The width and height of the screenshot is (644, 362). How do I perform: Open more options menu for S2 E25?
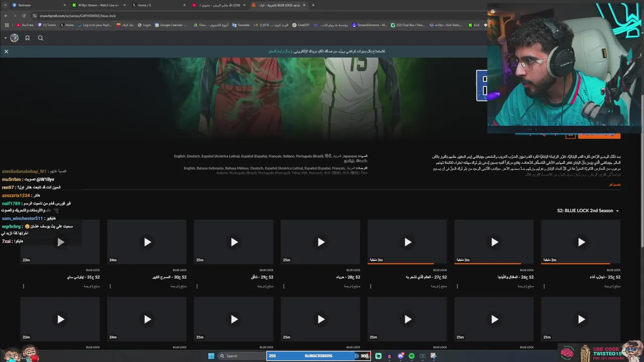[544, 286]
